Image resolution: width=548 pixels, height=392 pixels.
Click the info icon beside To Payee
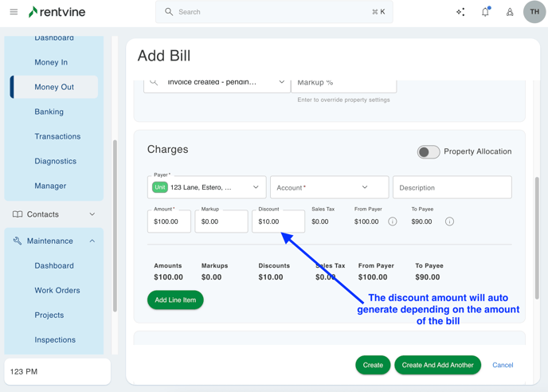449,221
